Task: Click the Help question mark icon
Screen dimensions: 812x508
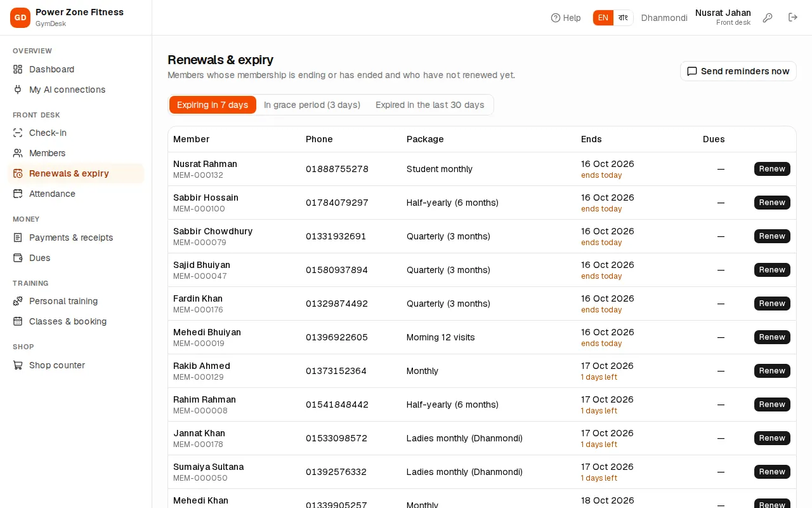Action: pos(556,18)
